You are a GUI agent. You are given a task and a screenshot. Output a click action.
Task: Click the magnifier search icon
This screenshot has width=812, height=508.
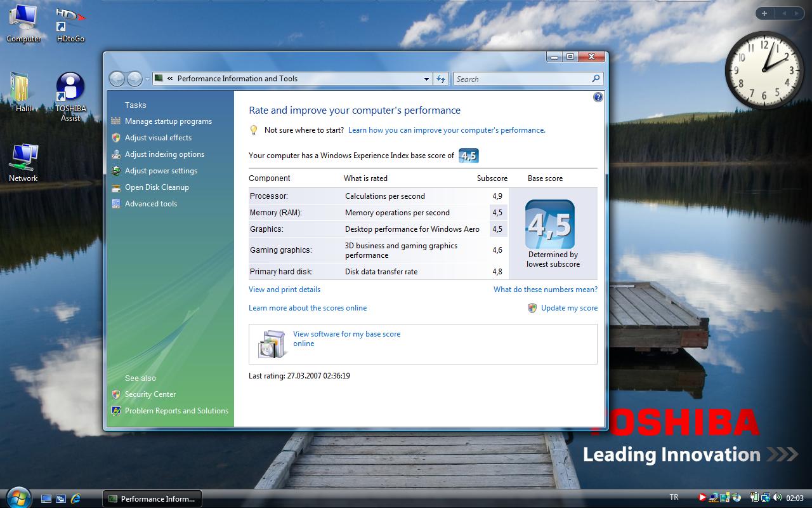(x=596, y=79)
